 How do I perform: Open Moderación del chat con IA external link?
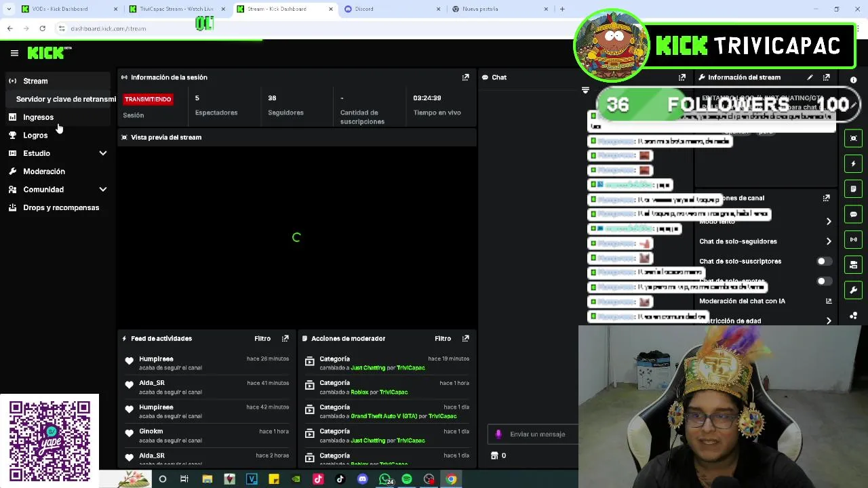tap(829, 301)
